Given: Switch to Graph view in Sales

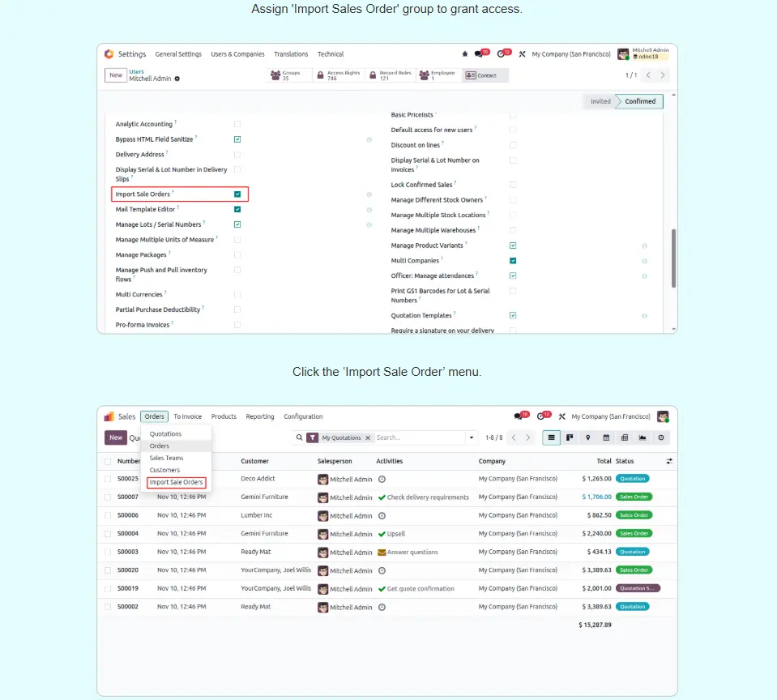Looking at the screenshot, I should coord(643,437).
